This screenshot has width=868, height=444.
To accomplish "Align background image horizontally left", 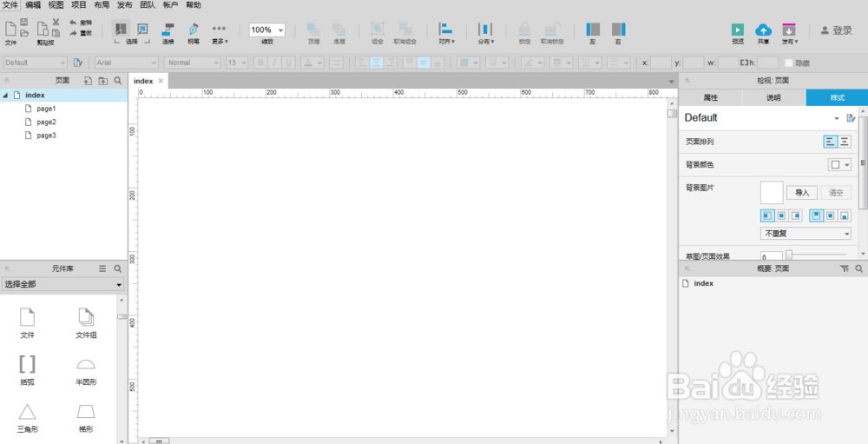I will pos(767,215).
